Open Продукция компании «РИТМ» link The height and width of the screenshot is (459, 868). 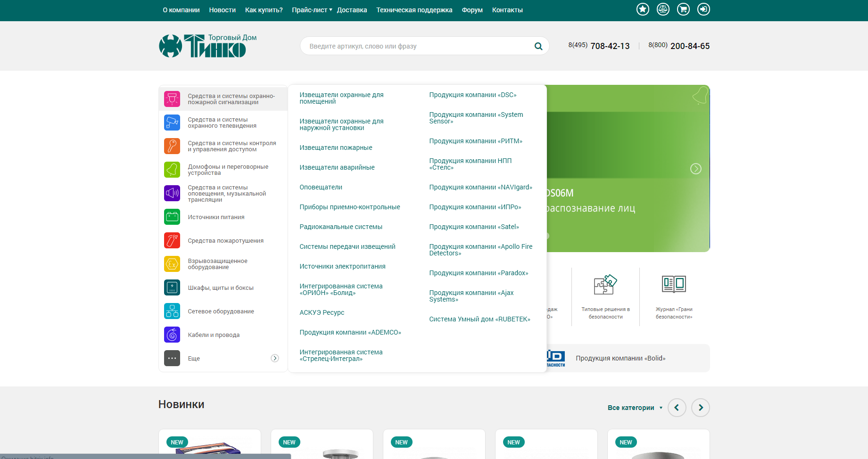pos(476,141)
